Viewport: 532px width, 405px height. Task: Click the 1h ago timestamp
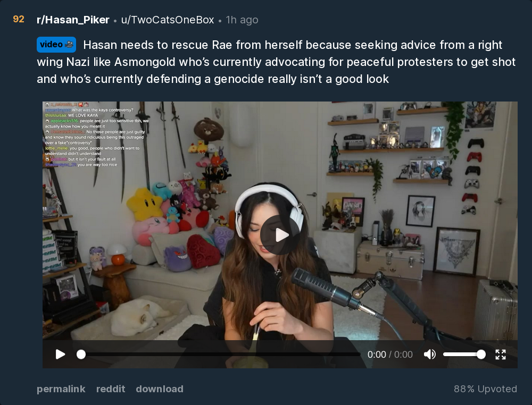tap(242, 20)
